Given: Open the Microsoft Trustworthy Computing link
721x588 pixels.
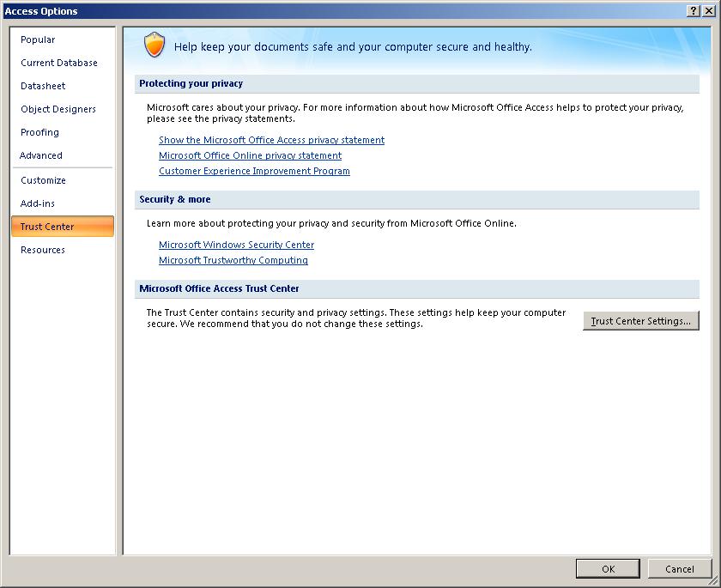Looking at the screenshot, I should pos(233,260).
